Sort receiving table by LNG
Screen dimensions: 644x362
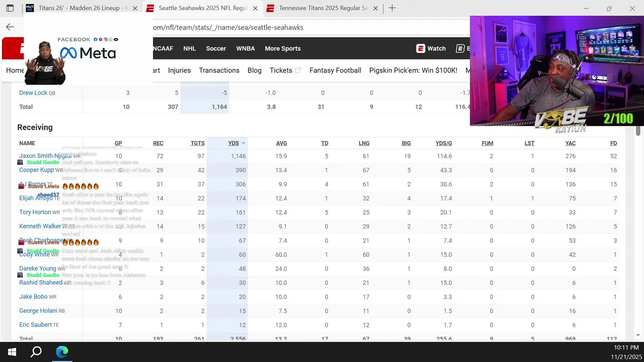coord(364,143)
